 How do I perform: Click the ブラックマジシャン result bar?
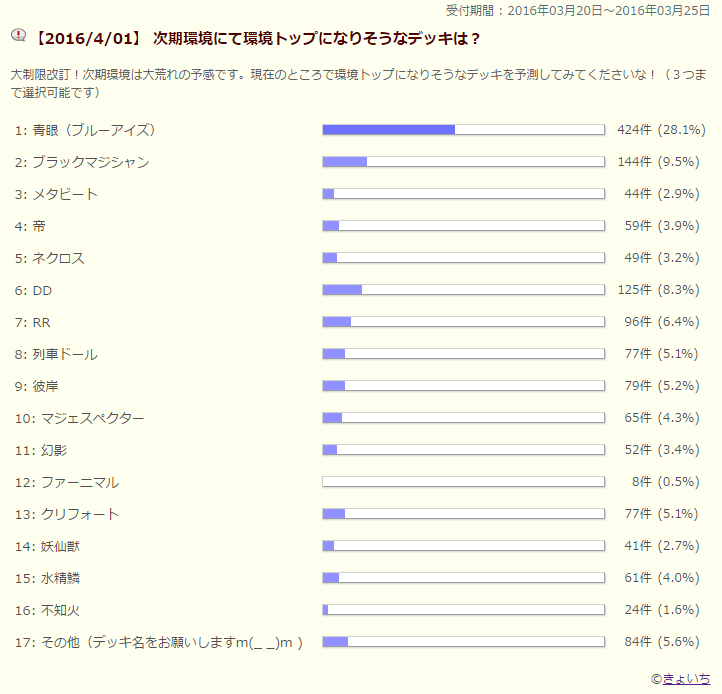click(463, 162)
